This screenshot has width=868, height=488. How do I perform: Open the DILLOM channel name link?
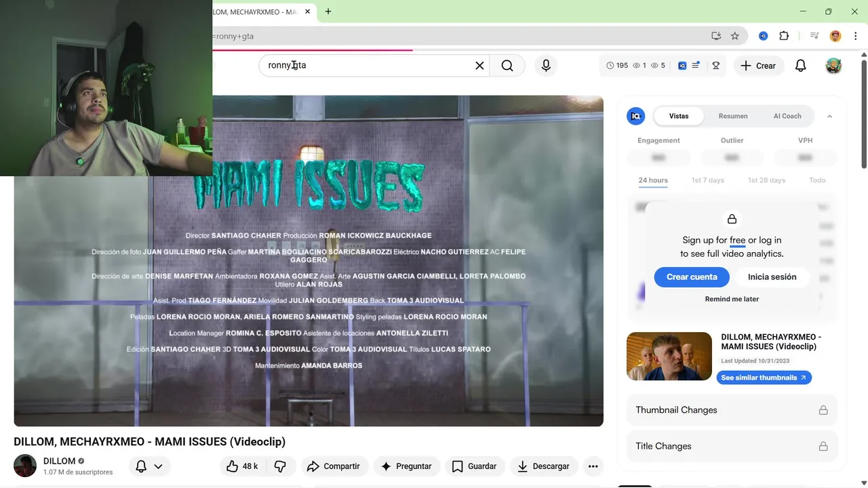59,461
